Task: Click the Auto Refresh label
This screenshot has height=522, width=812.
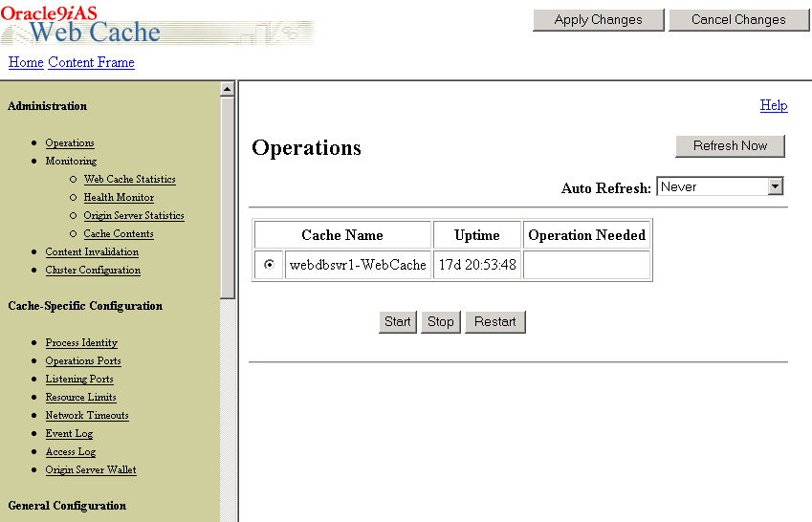Action: (x=606, y=188)
